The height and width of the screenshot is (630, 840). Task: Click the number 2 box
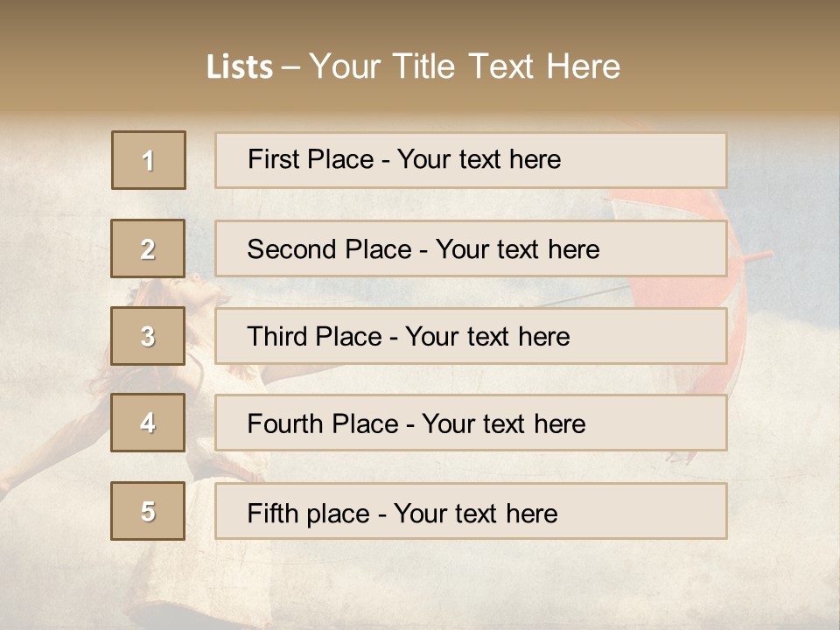tap(148, 248)
